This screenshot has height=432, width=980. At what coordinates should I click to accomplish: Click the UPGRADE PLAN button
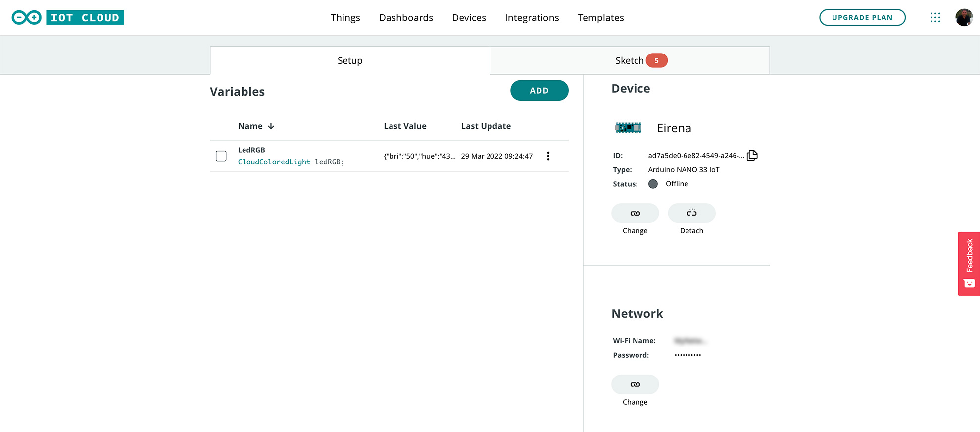point(862,18)
